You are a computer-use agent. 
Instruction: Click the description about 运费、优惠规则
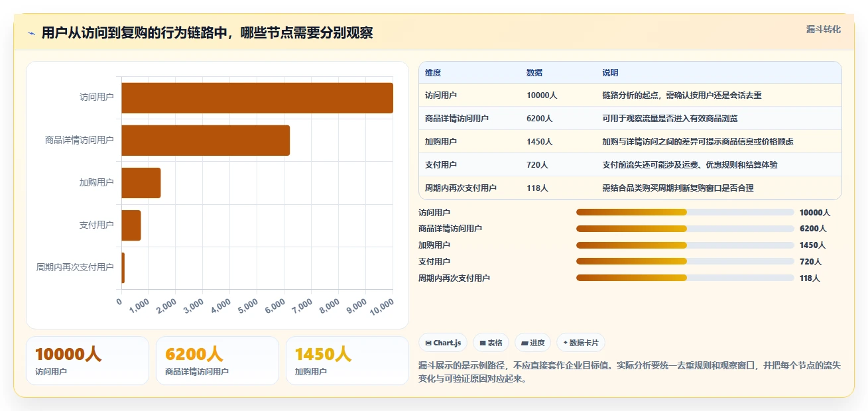690,165
